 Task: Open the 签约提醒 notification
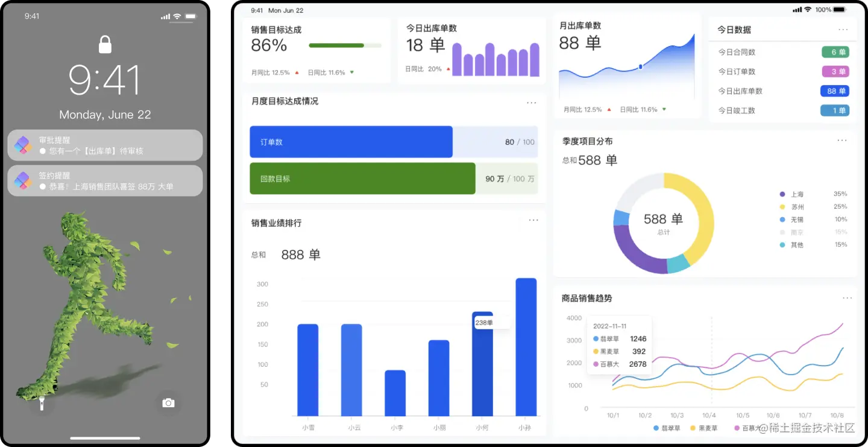(105, 180)
